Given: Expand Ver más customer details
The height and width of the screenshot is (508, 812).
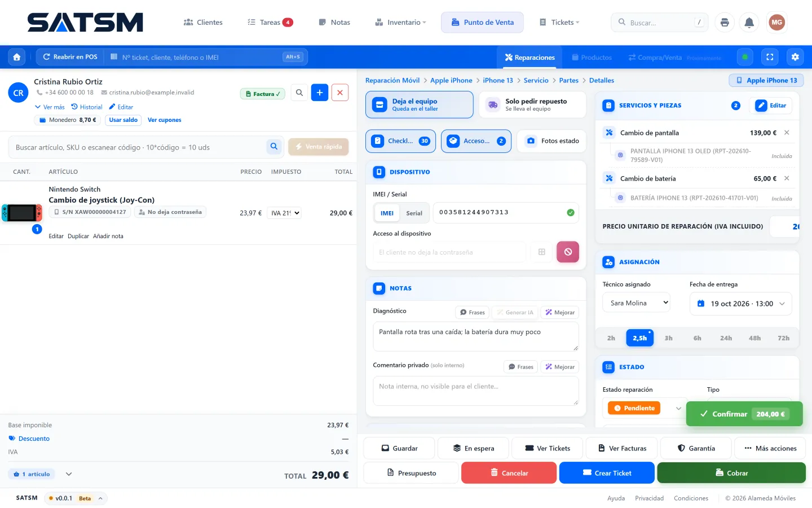Looking at the screenshot, I should (x=50, y=107).
